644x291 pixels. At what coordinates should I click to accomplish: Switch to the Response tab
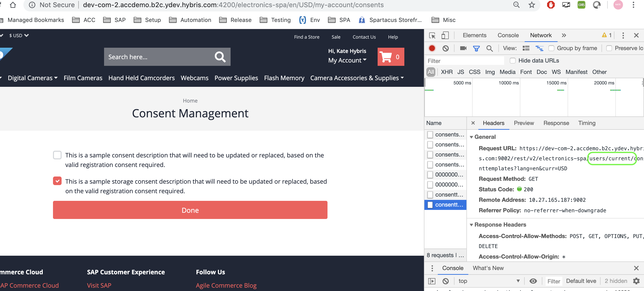click(556, 123)
